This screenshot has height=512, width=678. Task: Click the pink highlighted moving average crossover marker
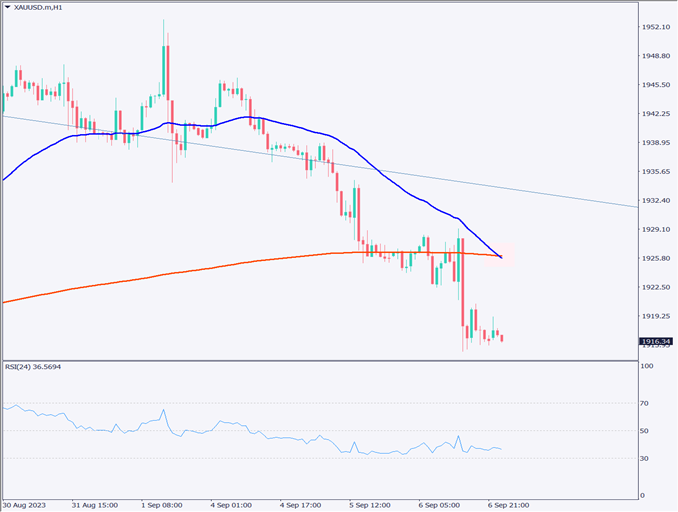(500, 257)
